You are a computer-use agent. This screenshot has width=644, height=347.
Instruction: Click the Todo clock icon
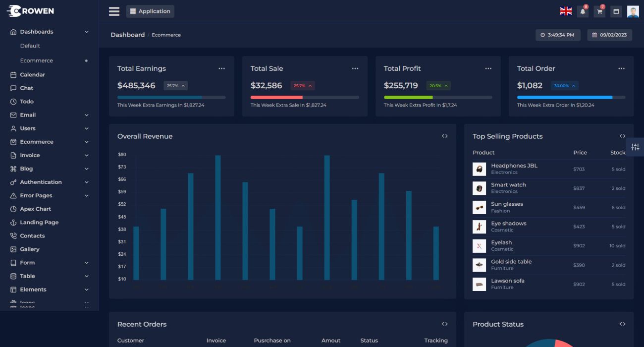pyautogui.click(x=13, y=102)
